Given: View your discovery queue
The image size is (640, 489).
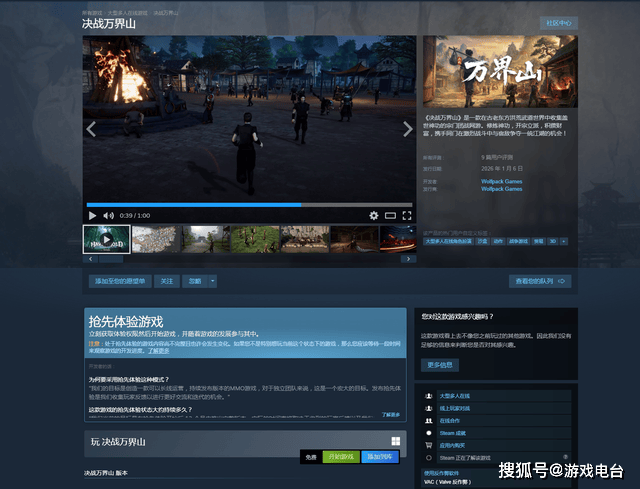Looking at the screenshot, I should coord(539,281).
